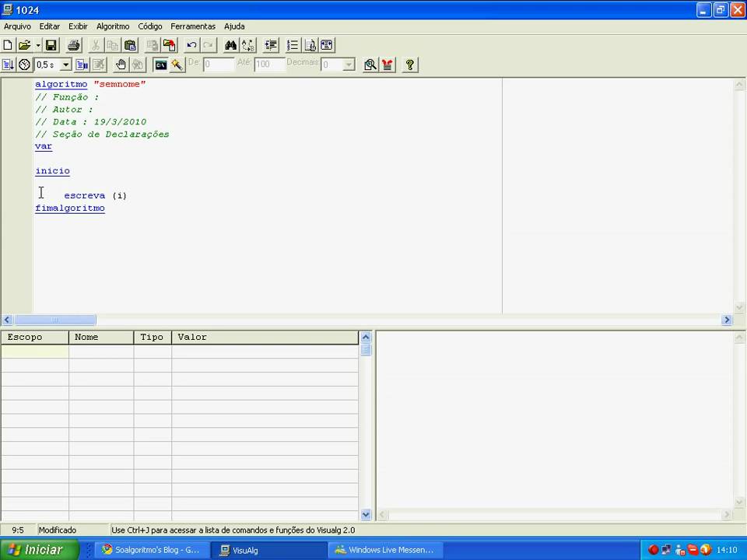
Task: Copy selection via toolbar copy icon
Action: click(x=112, y=45)
